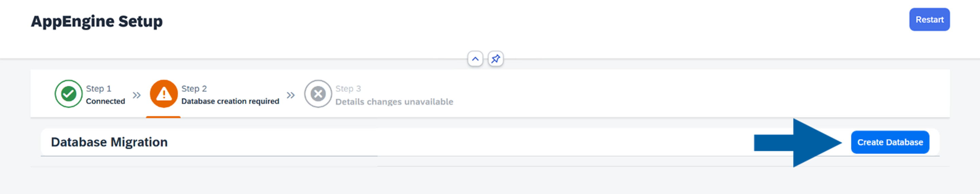
Task: Open Step 3 Details changes unavailable label
Action: 394,95
